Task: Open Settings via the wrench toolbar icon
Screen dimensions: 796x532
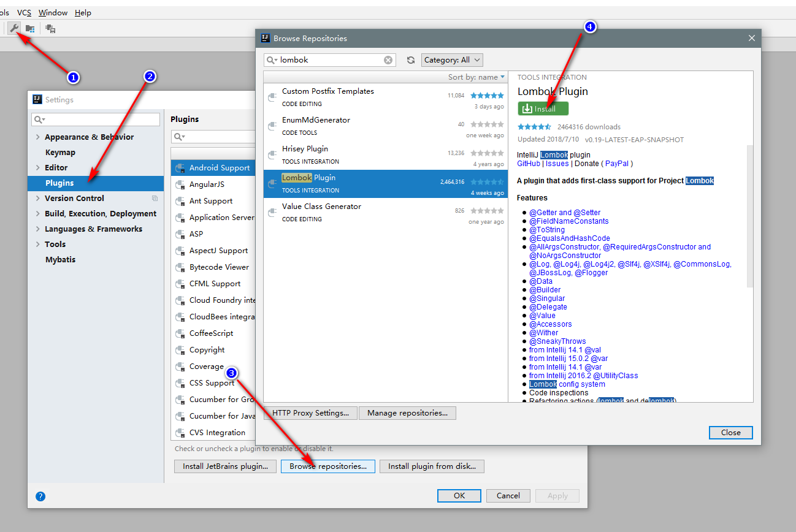Action: pos(14,28)
